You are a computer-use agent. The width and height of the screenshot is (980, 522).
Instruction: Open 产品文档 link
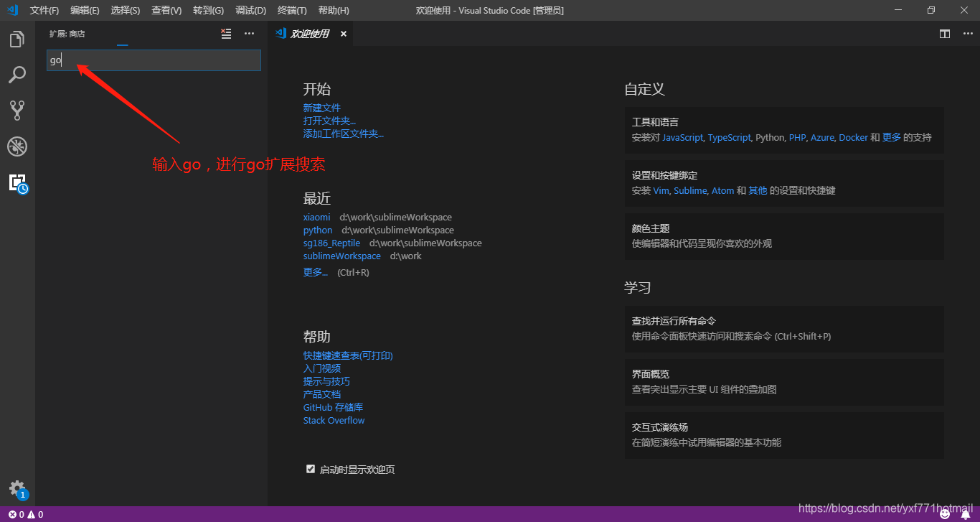322,394
